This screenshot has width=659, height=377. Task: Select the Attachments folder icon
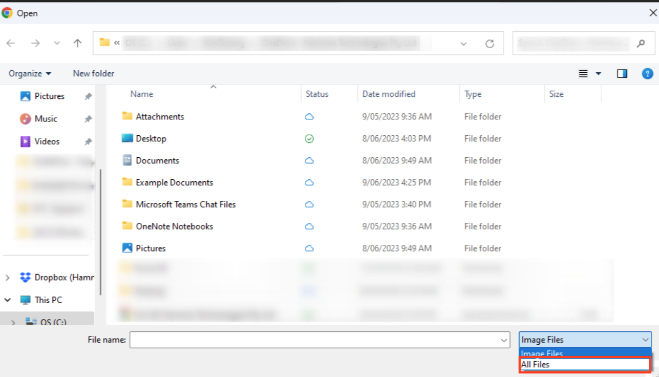coord(127,116)
